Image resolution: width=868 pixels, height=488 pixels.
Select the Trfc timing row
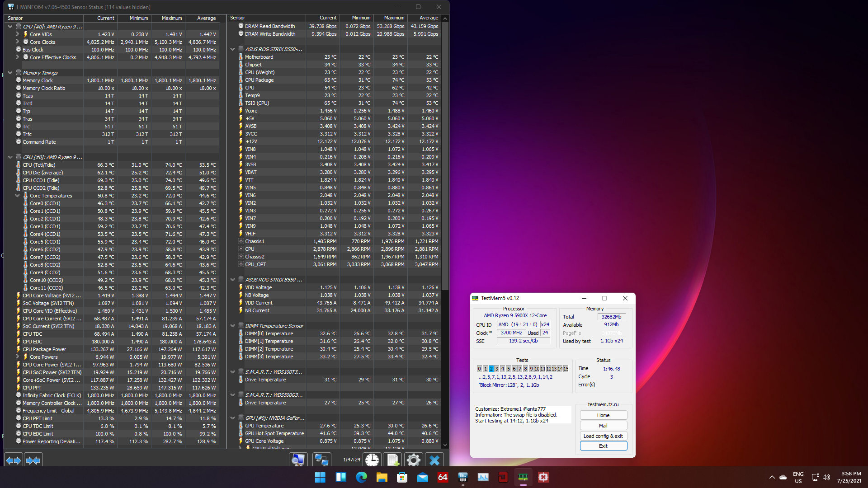pyautogui.click(x=112, y=134)
